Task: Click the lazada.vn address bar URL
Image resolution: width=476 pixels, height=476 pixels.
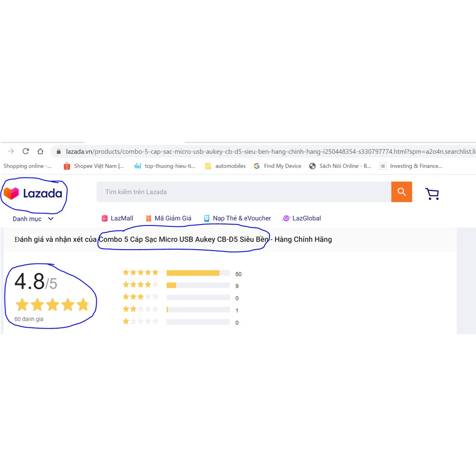Action: (x=270, y=152)
